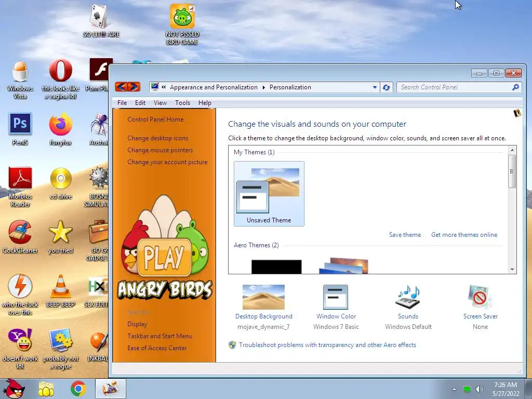Select the black Aero theme thumbnail
The width and height of the screenshot is (532, 399).
(276, 267)
